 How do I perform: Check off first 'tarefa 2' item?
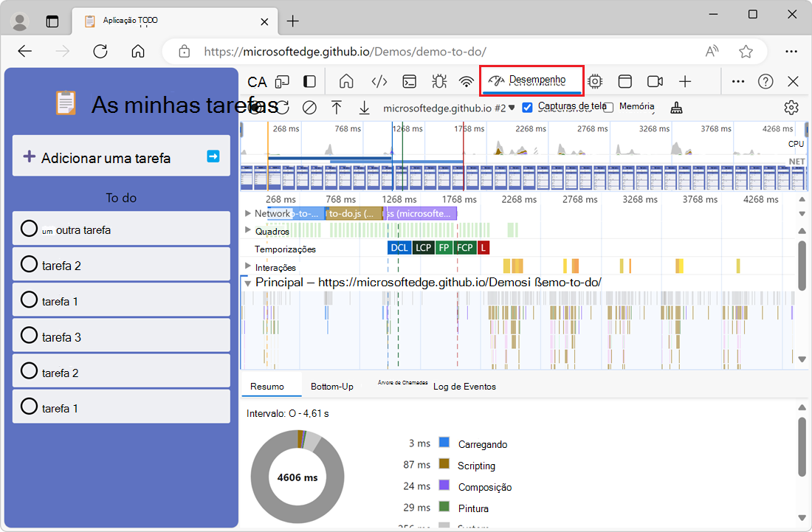point(29,264)
